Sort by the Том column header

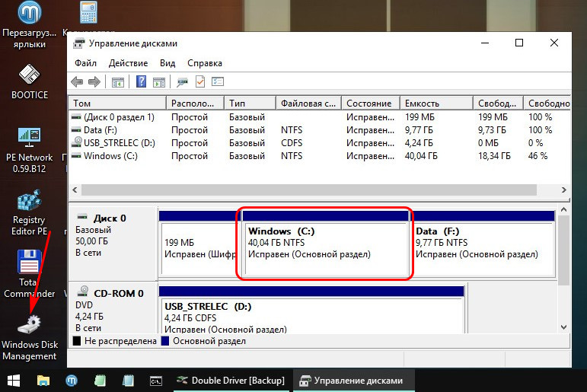117,103
